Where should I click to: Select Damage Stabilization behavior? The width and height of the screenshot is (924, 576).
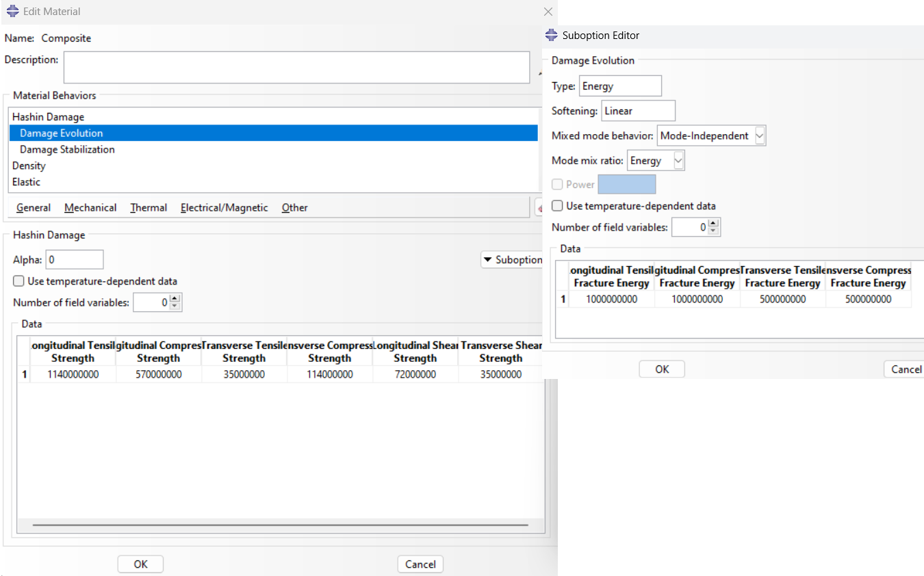274,149
